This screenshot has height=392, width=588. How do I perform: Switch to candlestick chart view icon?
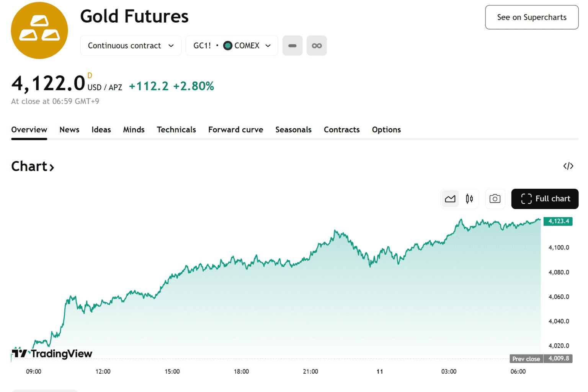(x=469, y=199)
